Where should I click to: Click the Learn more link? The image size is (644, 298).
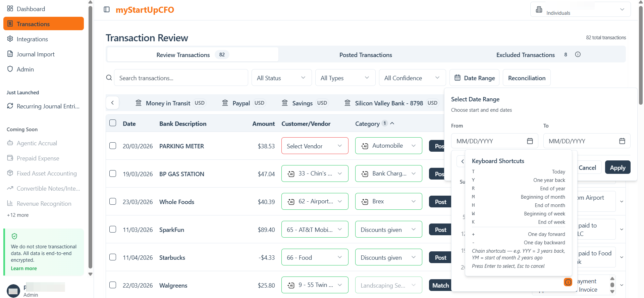[24, 268]
